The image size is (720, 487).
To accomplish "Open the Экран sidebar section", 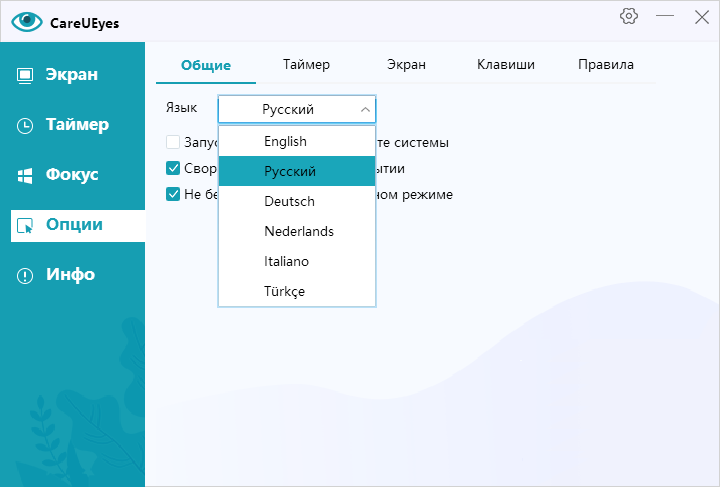I will pos(78,75).
